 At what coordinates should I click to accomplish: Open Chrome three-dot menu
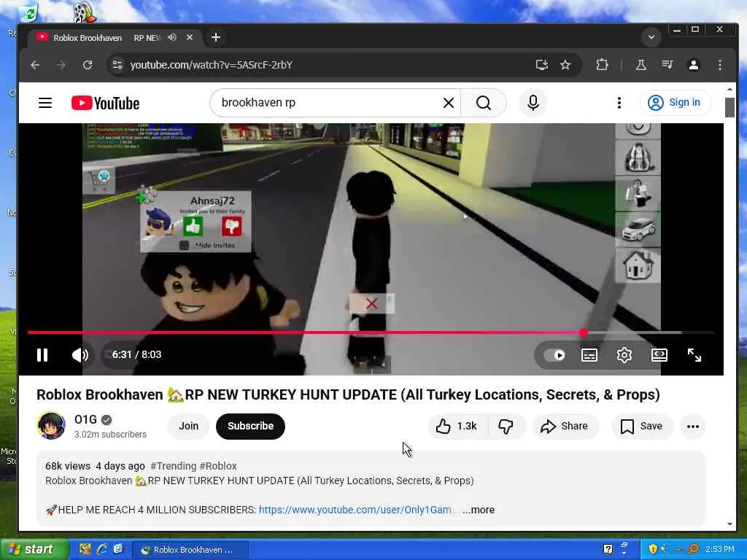(x=720, y=65)
